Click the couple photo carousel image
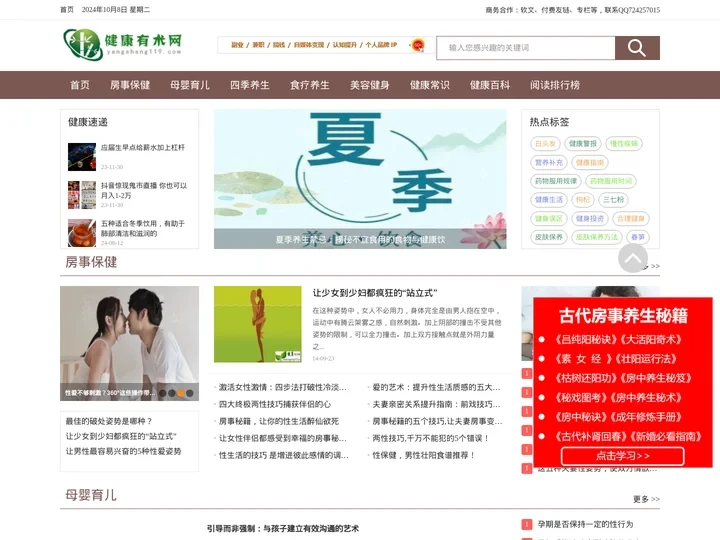 [129, 343]
